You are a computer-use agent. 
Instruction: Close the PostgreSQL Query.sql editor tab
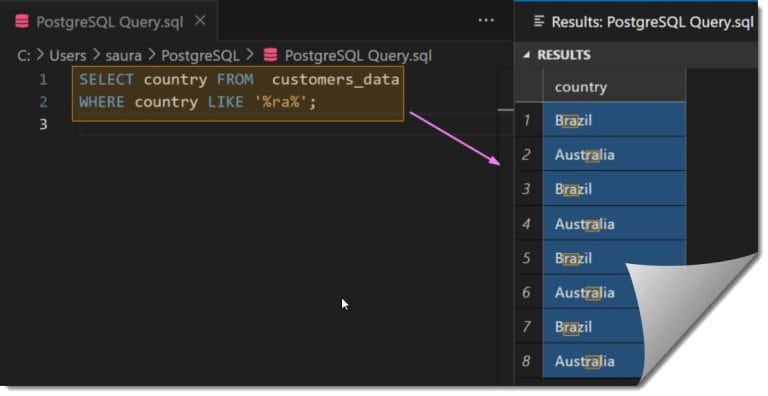tap(200, 21)
